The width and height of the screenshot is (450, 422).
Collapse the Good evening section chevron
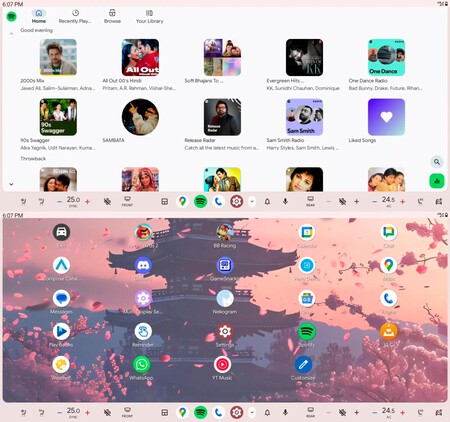[11, 33]
